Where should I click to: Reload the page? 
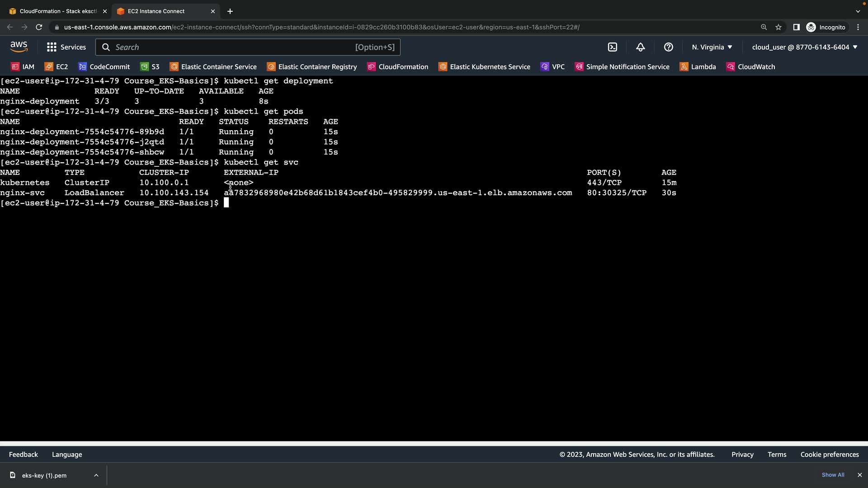[x=39, y=27]
